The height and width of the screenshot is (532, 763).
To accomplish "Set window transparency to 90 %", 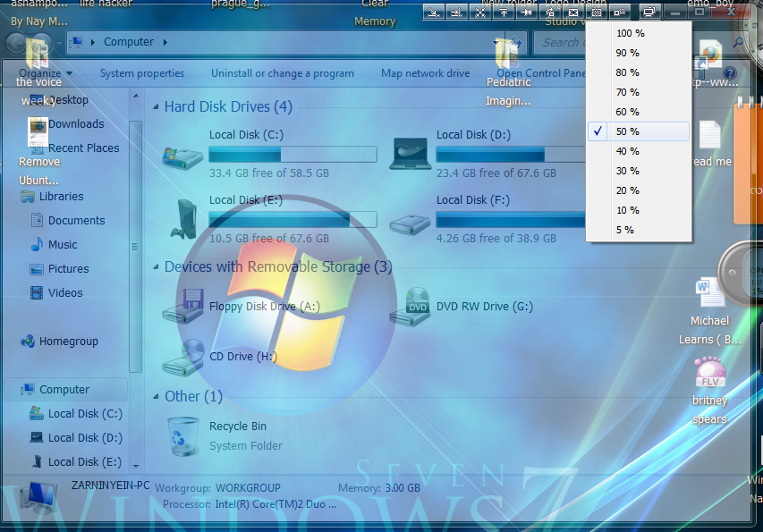I will tap(639, 53).
